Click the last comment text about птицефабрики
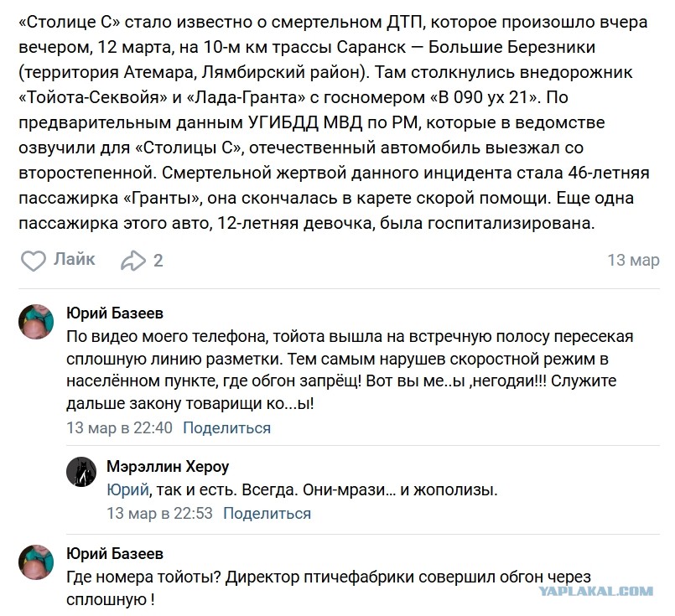This screenshot has width=675, height=616. pos(329,588)
